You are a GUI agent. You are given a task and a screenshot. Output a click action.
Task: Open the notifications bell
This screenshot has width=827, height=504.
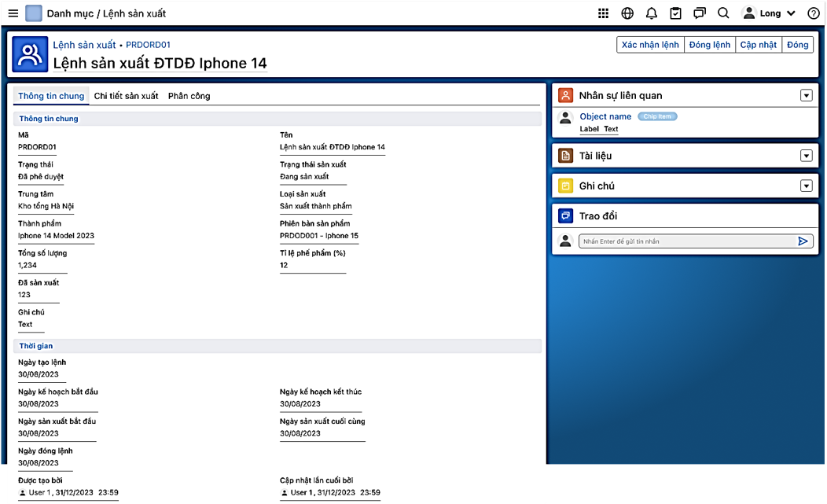[x=652, y=13]
